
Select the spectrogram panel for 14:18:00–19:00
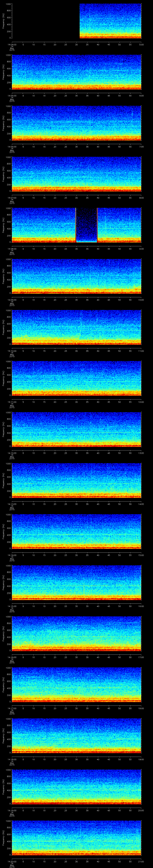(77, 736)
